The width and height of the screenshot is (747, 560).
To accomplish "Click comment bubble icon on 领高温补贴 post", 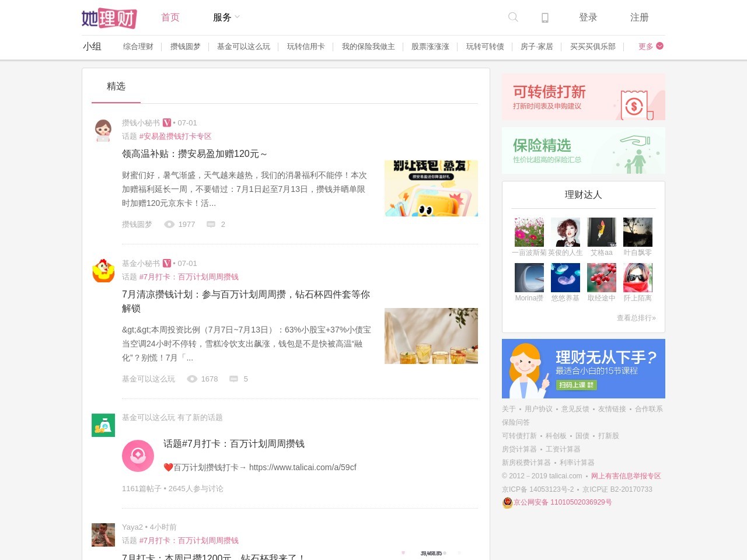I will [x=211, y=224].
